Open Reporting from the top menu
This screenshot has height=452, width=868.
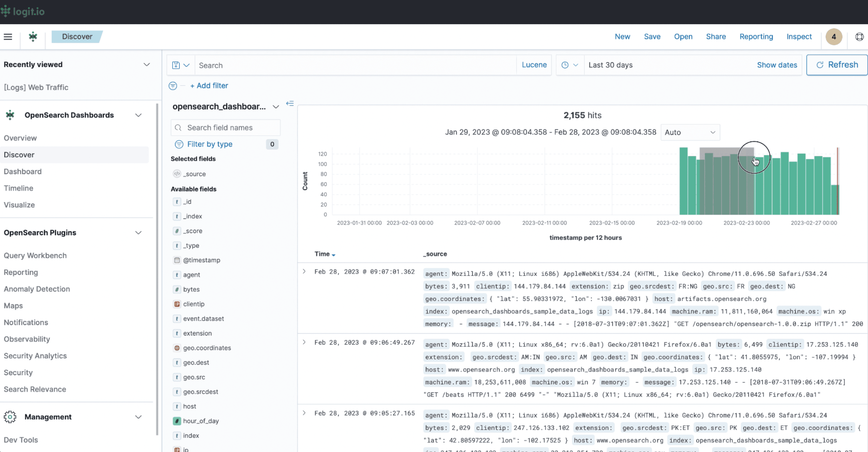click(x=756, y=37)
